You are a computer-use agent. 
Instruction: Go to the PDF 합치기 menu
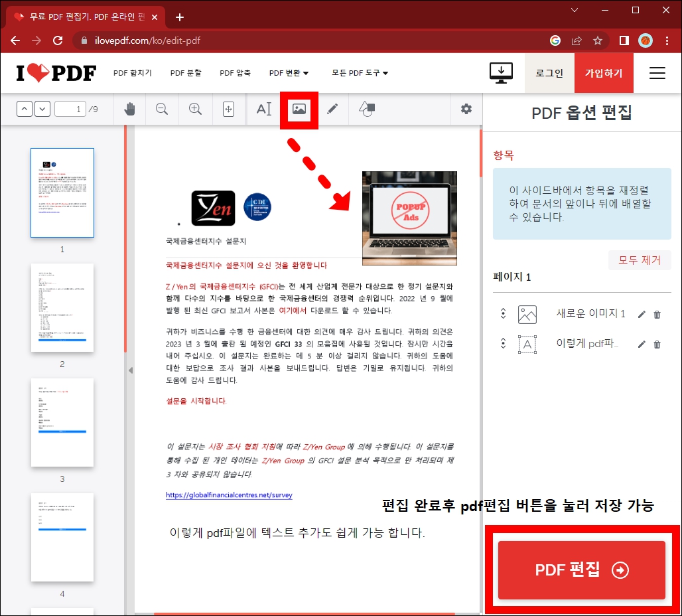133,73
